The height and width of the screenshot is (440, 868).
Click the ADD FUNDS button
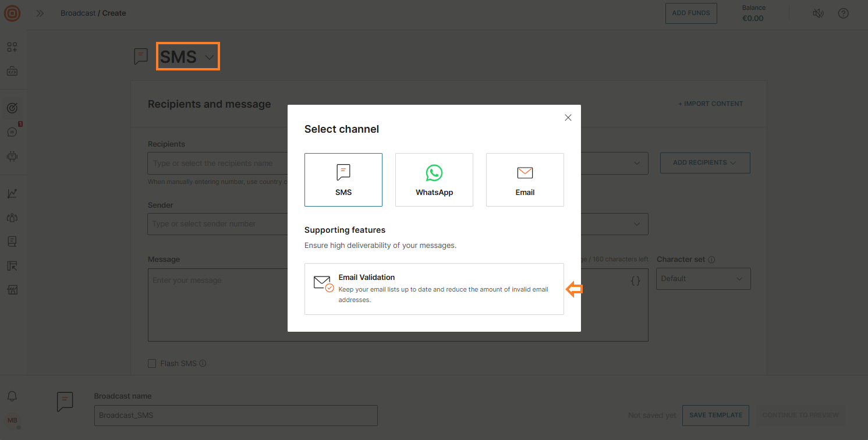[690, 13]
